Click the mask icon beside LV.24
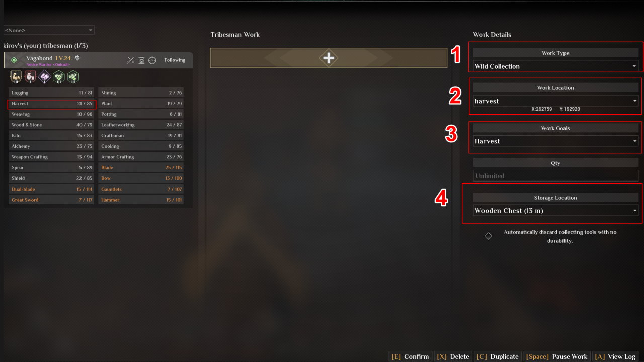This screenshot has width=644, height=362. 77,58
